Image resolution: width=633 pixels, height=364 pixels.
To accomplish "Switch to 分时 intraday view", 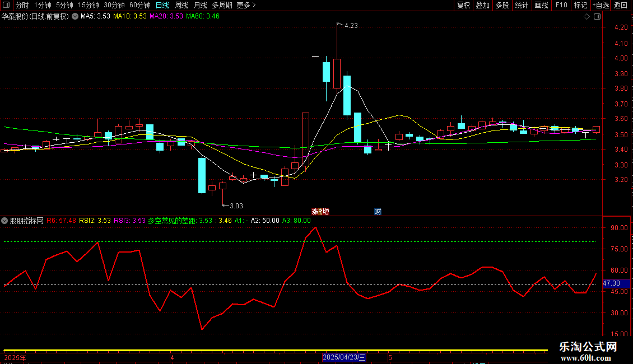I will coord(22,5).
